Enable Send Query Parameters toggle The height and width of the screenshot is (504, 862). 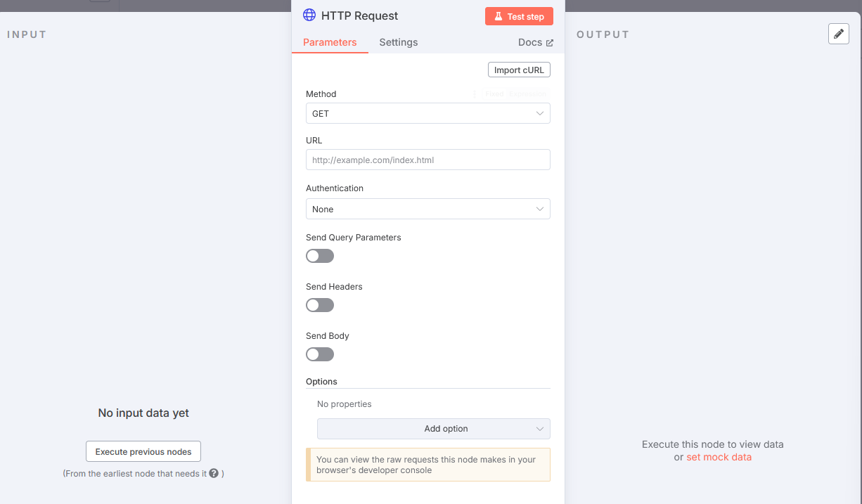click(x=320, y=256)
